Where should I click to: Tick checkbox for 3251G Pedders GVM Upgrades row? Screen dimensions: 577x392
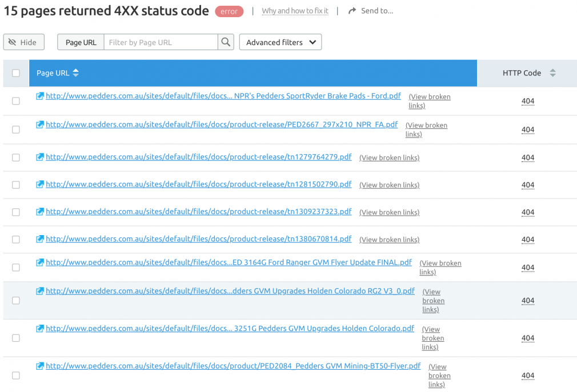coord(16,338)
